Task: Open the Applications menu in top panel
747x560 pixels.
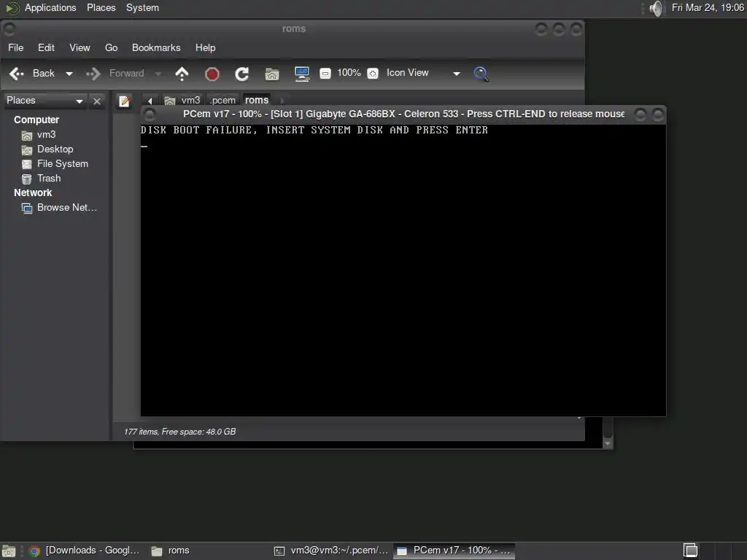Action: (x=50, y=7)
